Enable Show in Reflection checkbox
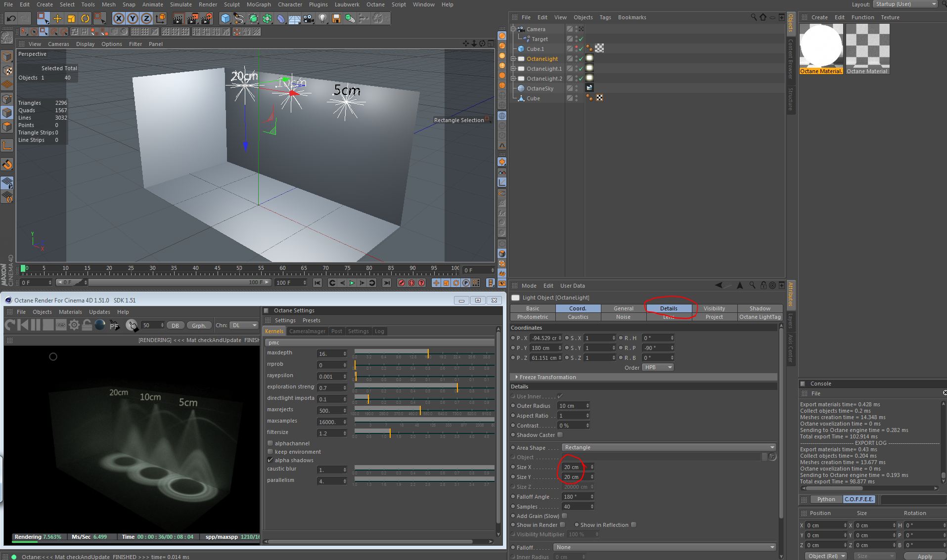Viewport: 947px width, 560px height. click(633, 525)
